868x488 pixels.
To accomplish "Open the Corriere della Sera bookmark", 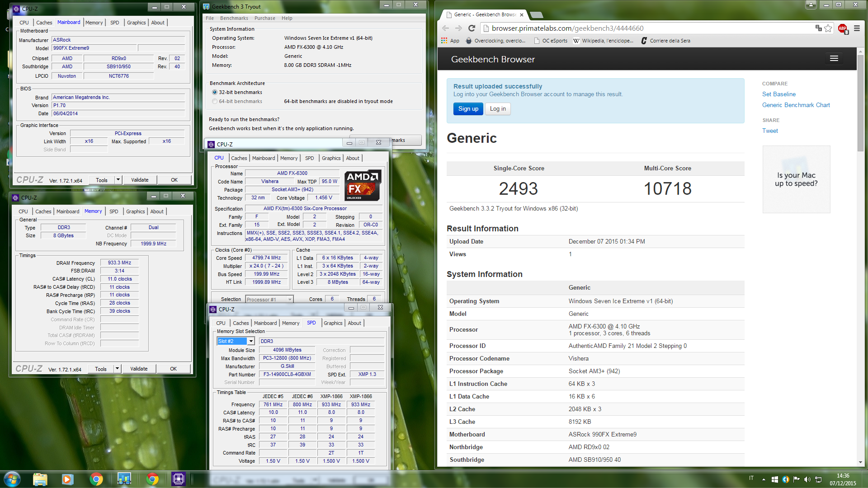I will (665, 41).
